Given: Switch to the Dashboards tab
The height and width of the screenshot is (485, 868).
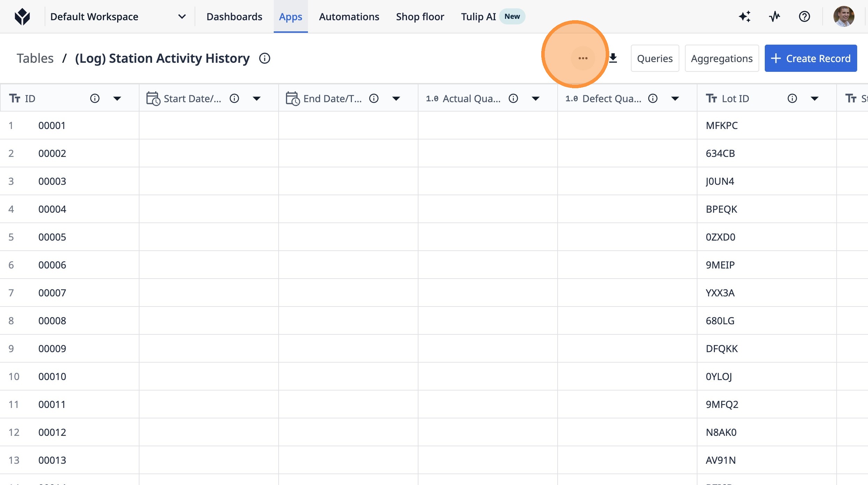Looking at the screenshot, I should point(234,16).
